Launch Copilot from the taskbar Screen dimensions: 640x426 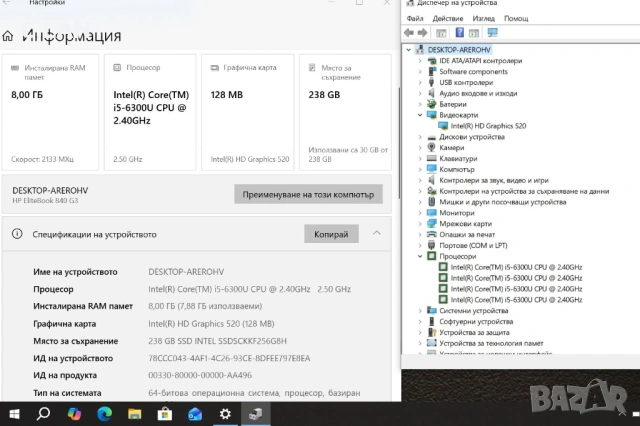click(x=74, y=414)
